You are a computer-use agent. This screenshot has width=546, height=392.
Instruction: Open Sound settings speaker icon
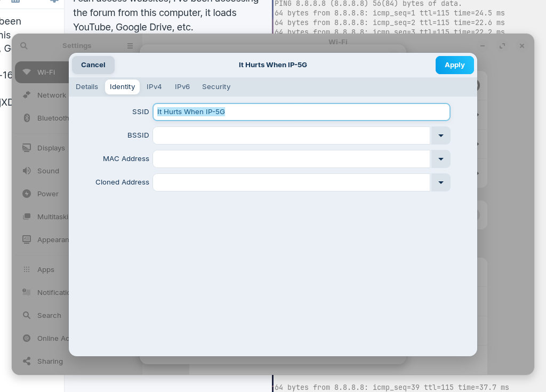pyautogui.click(x=27, y=171)
